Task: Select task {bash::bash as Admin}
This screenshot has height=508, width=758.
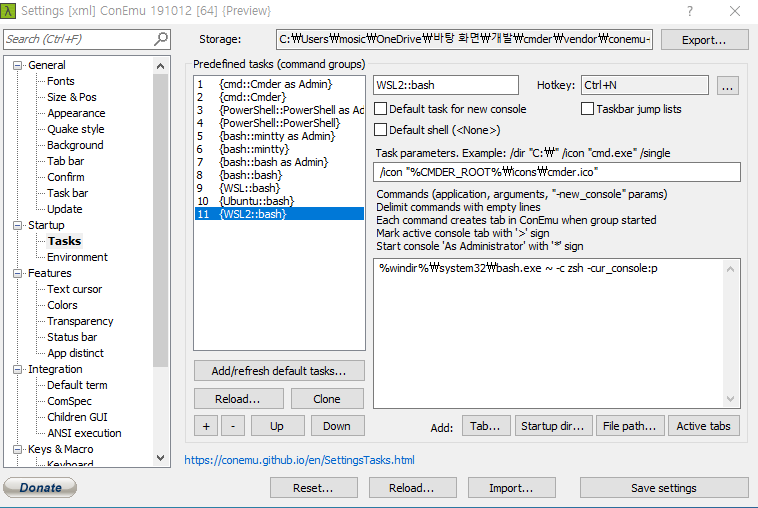Action: (x=279, y=162)
